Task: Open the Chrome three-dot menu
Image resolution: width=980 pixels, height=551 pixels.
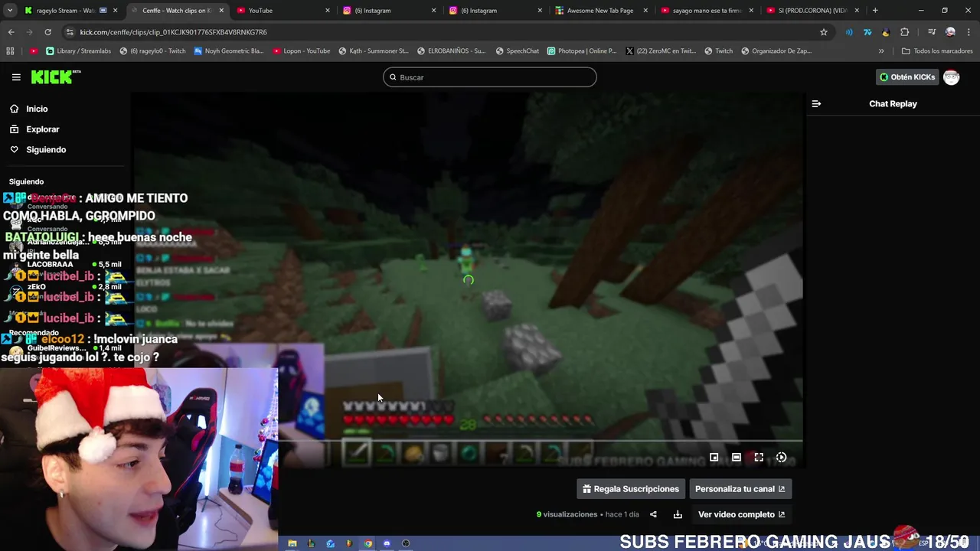Action: (969, 32)
